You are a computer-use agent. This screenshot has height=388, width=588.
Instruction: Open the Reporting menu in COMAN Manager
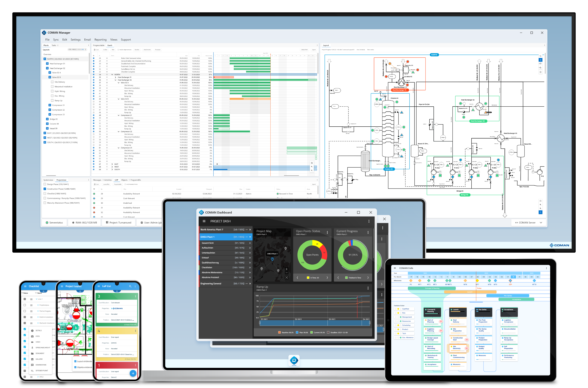[101, 40]
